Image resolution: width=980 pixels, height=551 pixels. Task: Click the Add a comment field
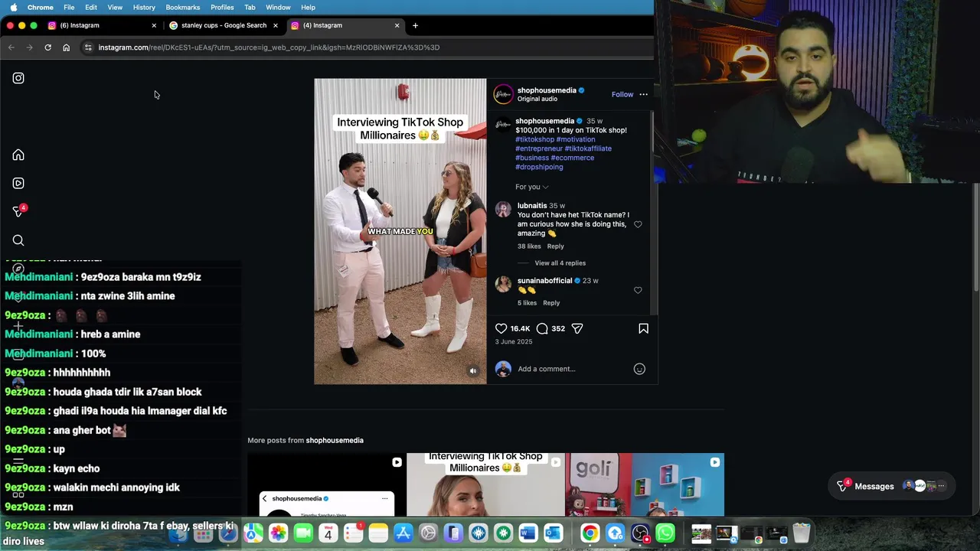click(571, 369)
